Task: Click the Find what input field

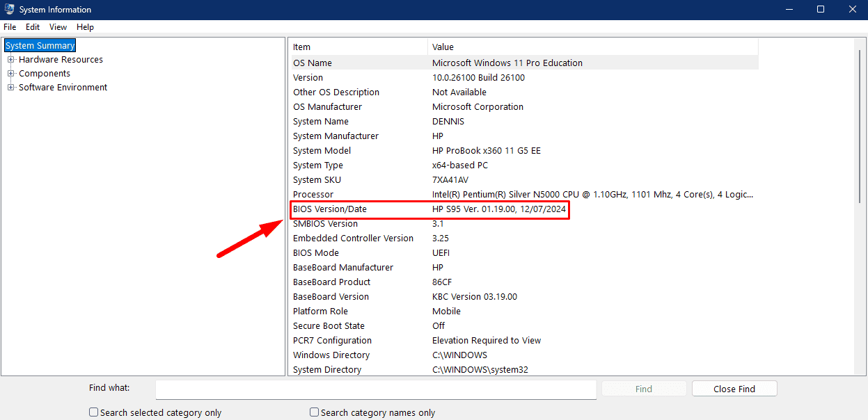Action: (375, 389)
